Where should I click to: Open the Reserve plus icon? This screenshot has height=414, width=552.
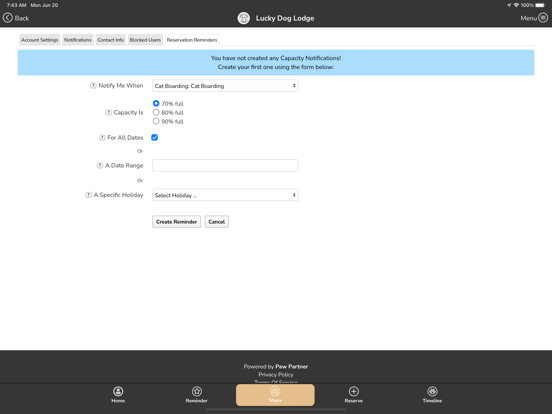(354, 391)
